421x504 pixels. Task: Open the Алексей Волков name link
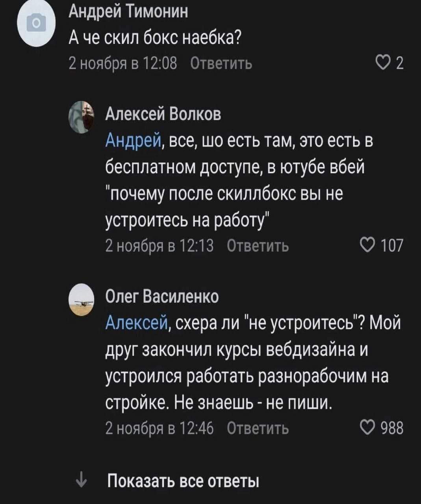pos(164,114)
